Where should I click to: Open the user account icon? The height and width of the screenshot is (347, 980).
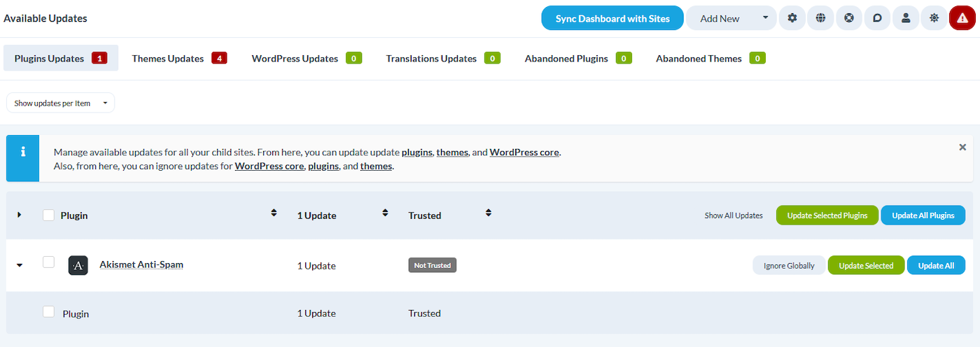(906, 18)
